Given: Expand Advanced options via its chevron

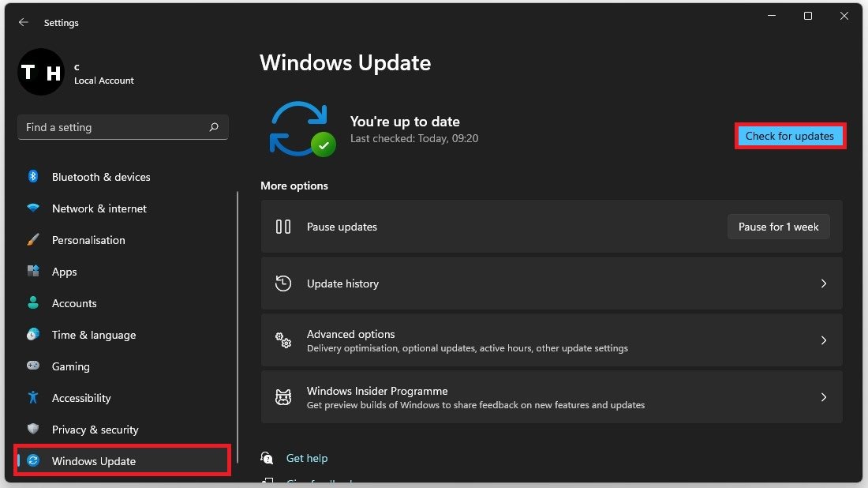Looking at the screenshot, I should point(824,340).
